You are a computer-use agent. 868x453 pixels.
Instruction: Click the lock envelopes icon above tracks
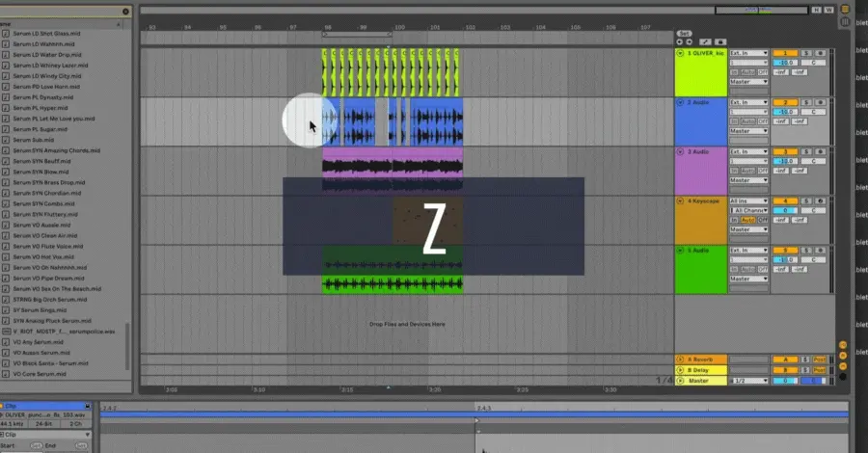point(720,42)
